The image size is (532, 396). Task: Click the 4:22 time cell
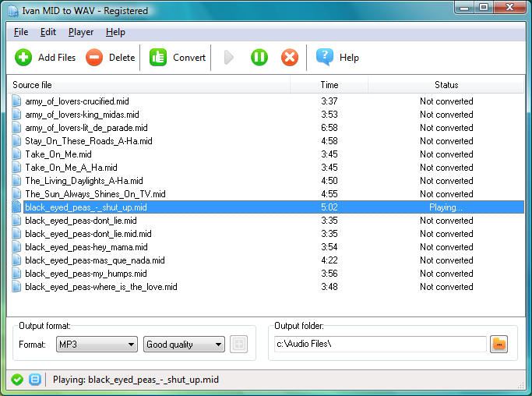pyautogui.click(x=329, y=260)
